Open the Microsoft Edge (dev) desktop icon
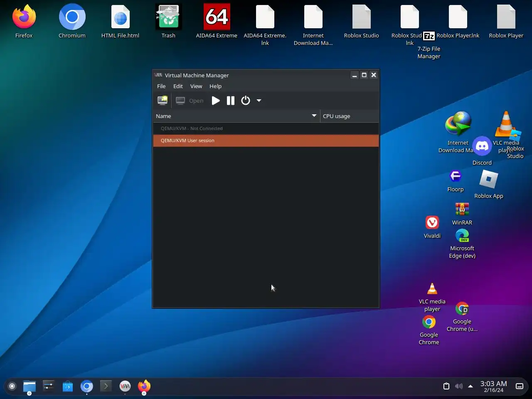This screenshot has width=532, height=399. coord(462,236)
